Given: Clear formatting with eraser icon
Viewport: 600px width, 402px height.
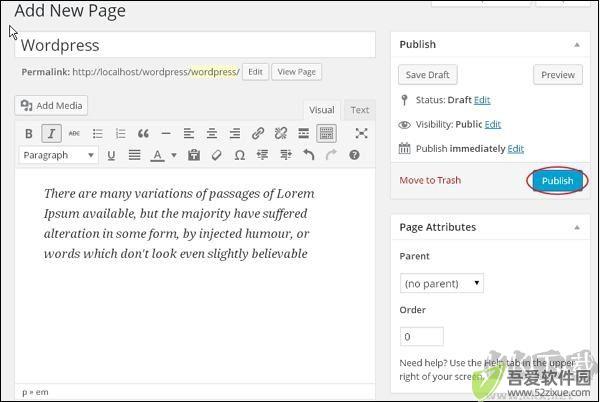Looking at the screenshot, I should point(217,155).
